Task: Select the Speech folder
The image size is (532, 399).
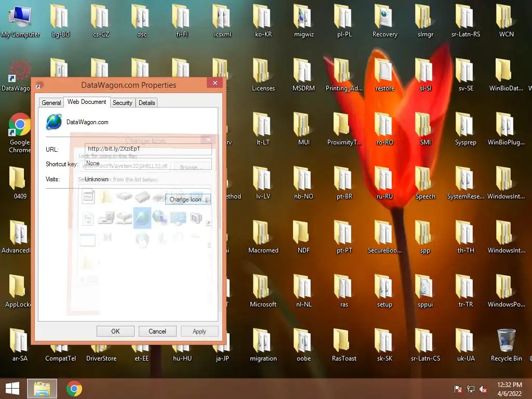Action: click(x=425, y=183)
